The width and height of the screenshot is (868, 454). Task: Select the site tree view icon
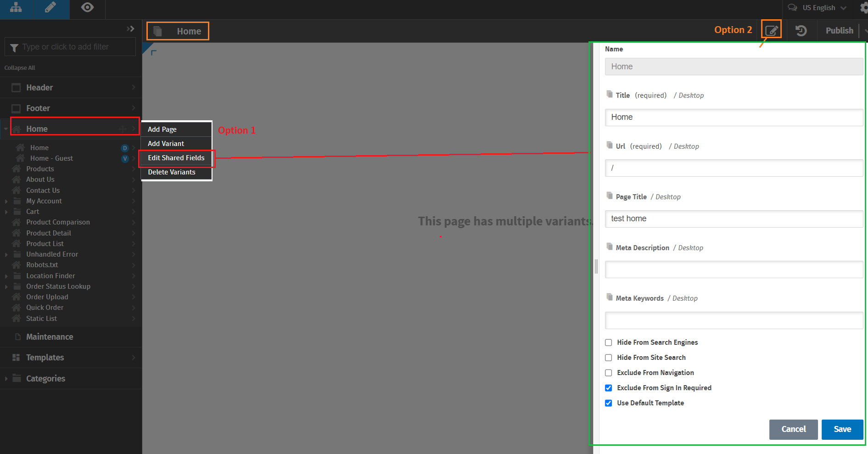pos(16,8)
